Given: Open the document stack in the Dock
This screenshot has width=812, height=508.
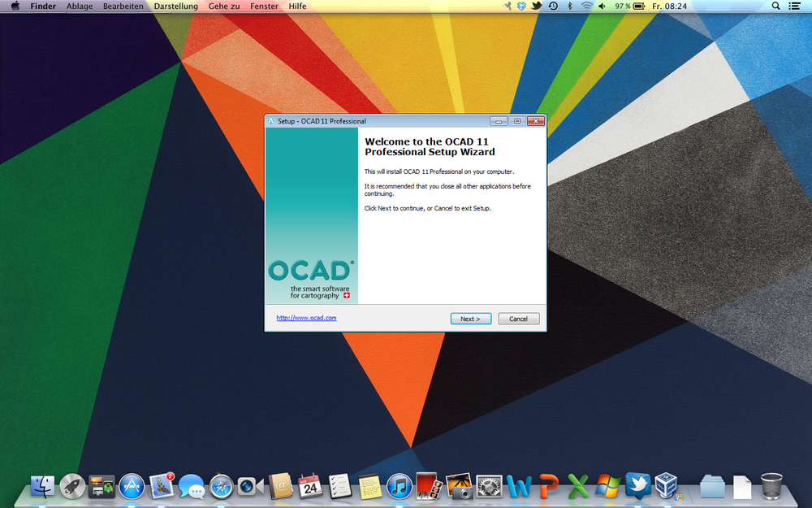Looking at the screenshot, I should click(x=741, y=487).
